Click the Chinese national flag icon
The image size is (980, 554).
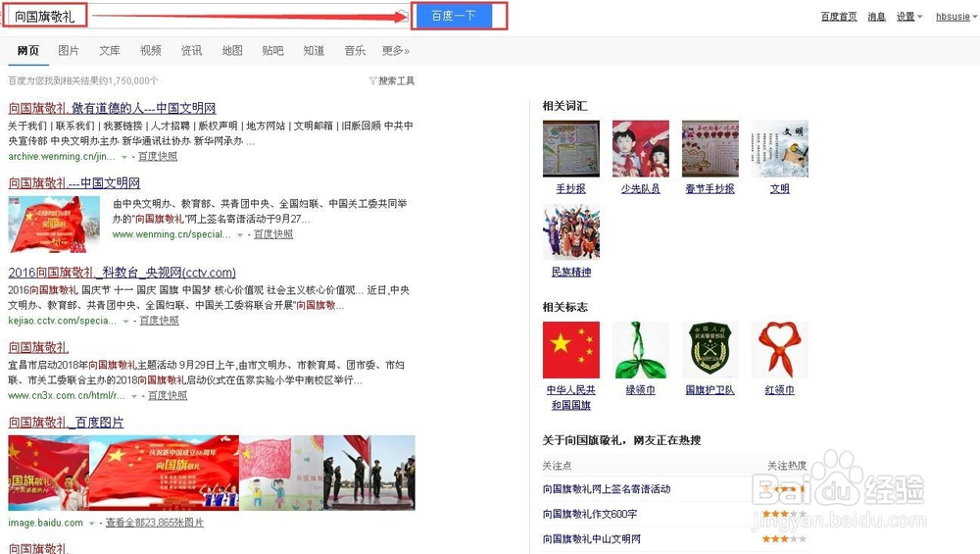[570, 349]
